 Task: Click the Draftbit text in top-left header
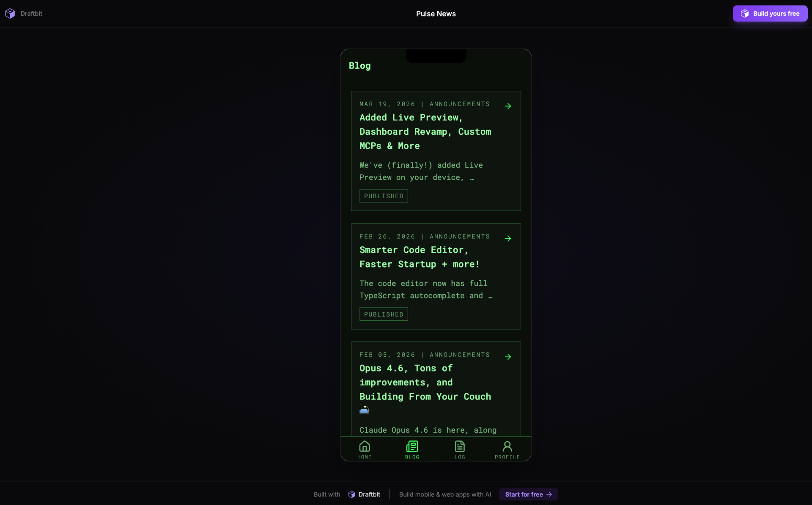click(31, 14)
